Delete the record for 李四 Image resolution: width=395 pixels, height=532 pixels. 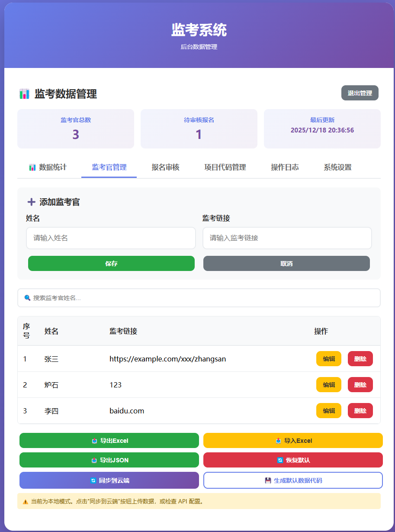[x=360, y=410]
